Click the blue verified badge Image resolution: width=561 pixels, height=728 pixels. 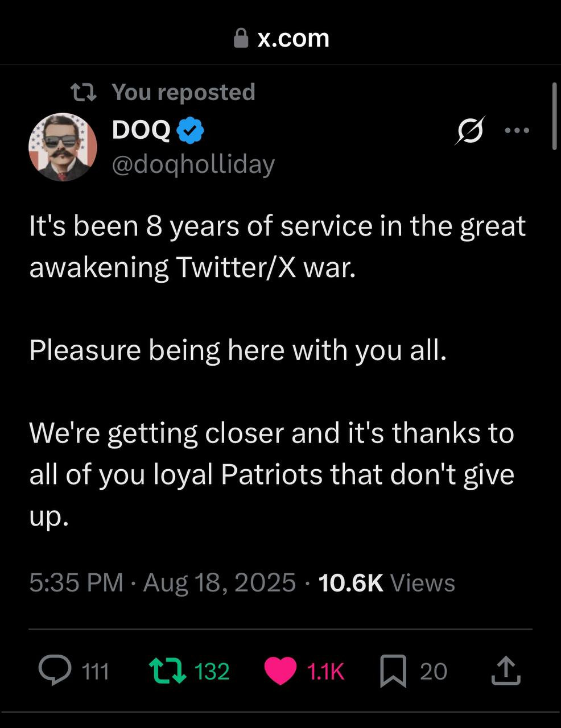tap(191, 131)
